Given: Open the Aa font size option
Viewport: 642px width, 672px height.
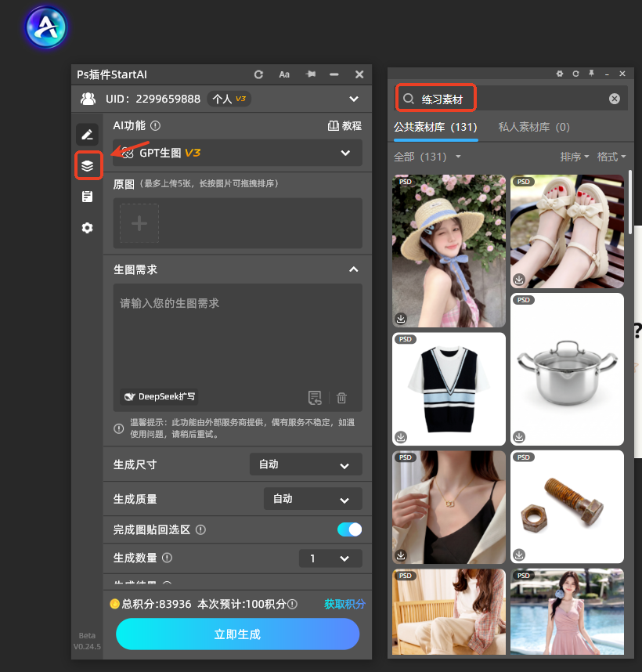Looking at the screenshot, I should [284, 74].
